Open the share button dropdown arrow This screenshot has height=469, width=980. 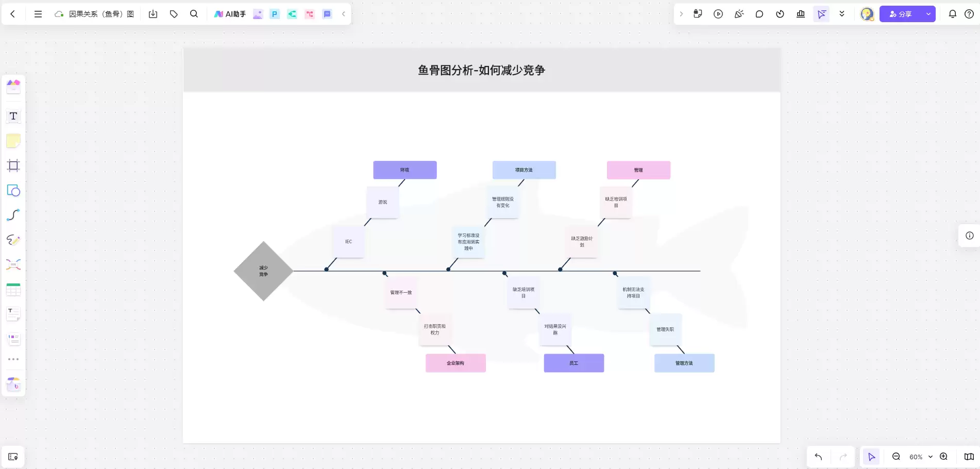[x=928, y=14]
